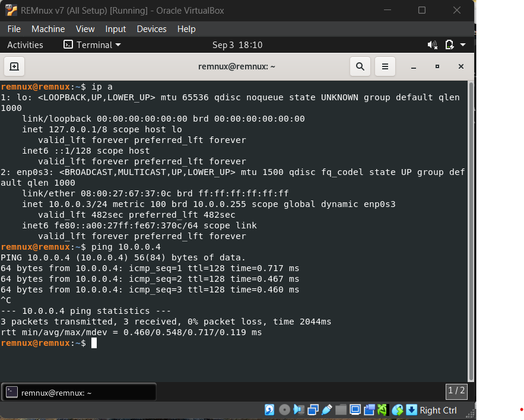Open the terminal hamburger menu
This screenshot has height=420, width=524.
(385, 66)
